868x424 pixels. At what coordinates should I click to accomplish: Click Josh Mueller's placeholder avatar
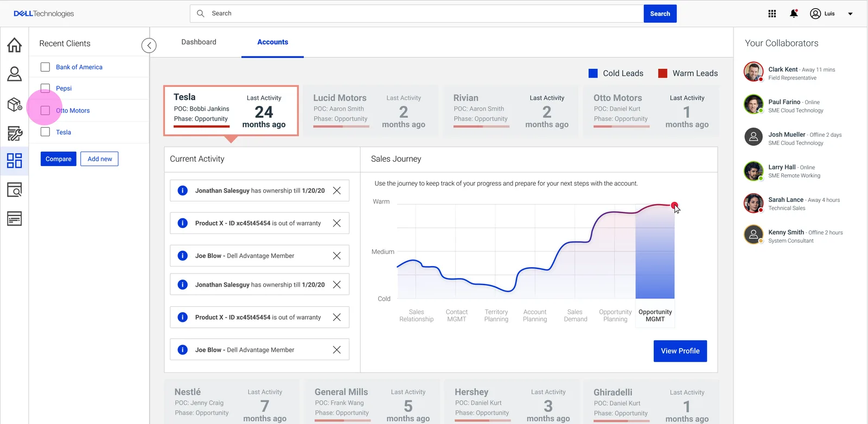pos(754,137)
